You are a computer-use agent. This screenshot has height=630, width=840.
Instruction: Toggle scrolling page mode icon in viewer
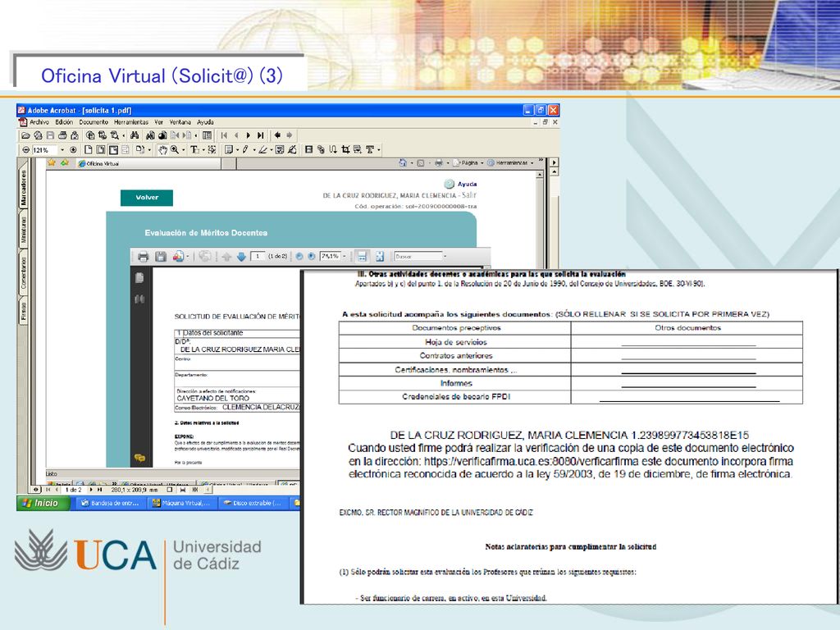coord(362,256)
